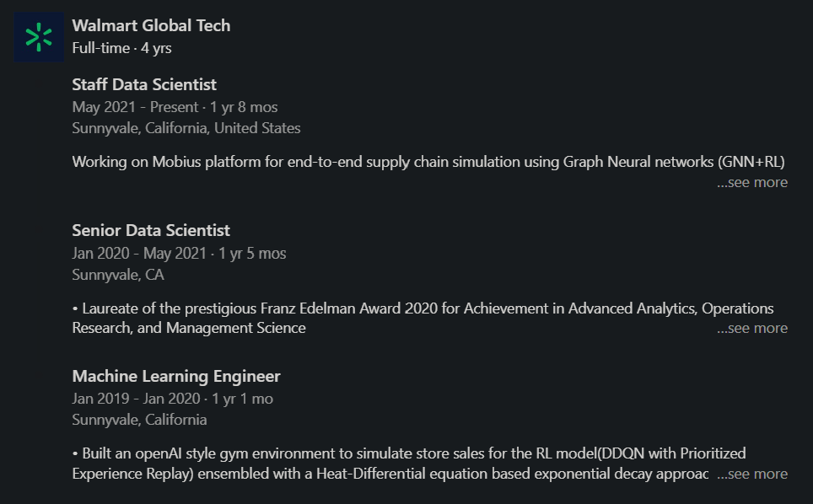This screenshot has width=813, height=504.
Task: Click the Research, and Management Science line
Action: tap(189, 328)
